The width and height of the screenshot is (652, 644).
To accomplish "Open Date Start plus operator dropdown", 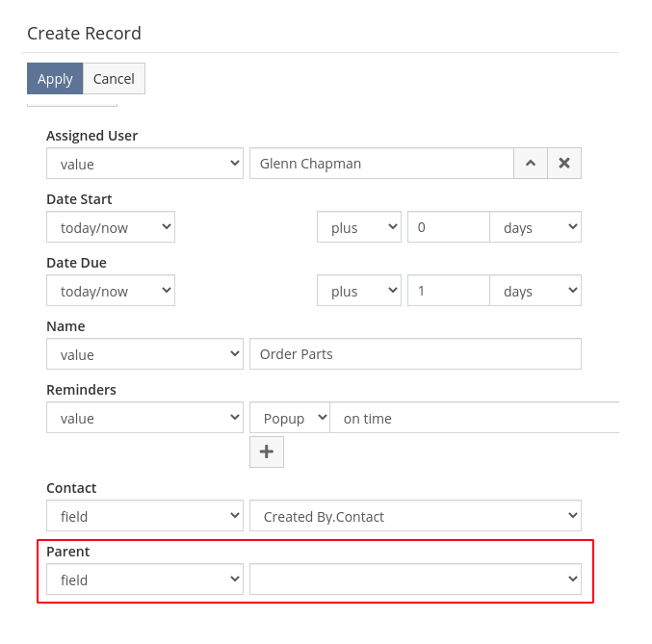I will pyautogui.click(x=359, y=227).
